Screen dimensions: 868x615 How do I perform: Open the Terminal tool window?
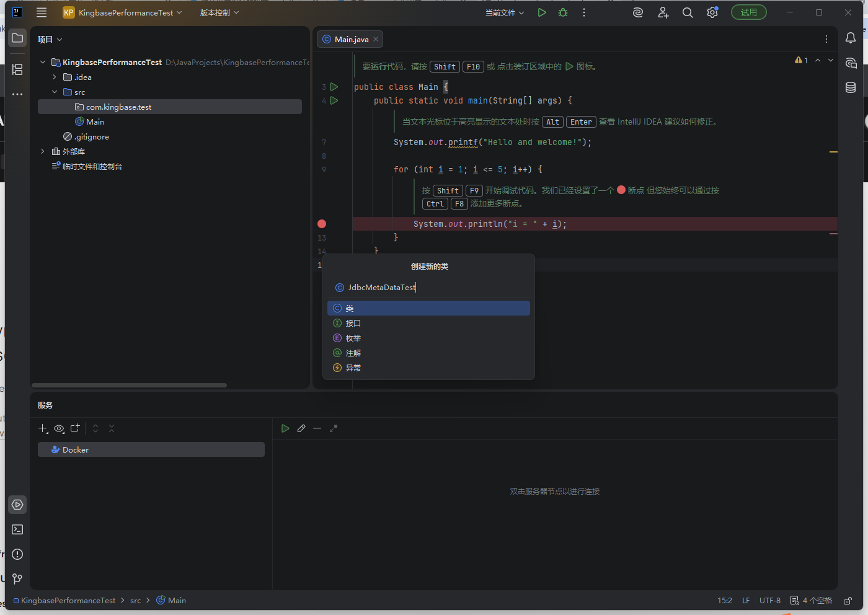[17, 529]
